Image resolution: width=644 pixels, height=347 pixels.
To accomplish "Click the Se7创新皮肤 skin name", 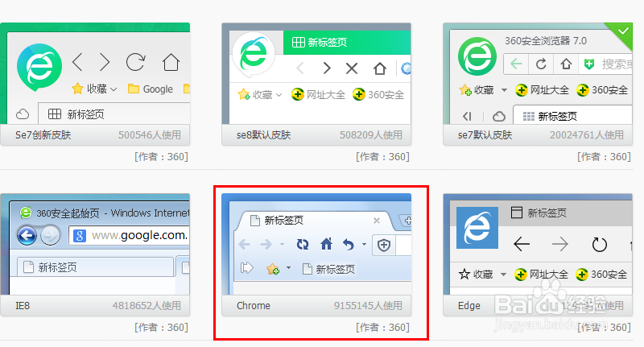I will (x=43, y=134).
